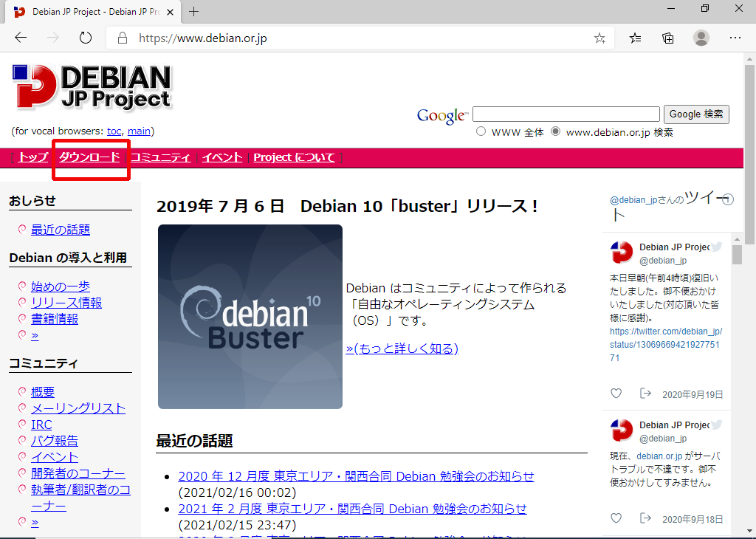Click Twitter bird icon in second tweet
This screenshot has width=756, height=539.
click(717, 425)
